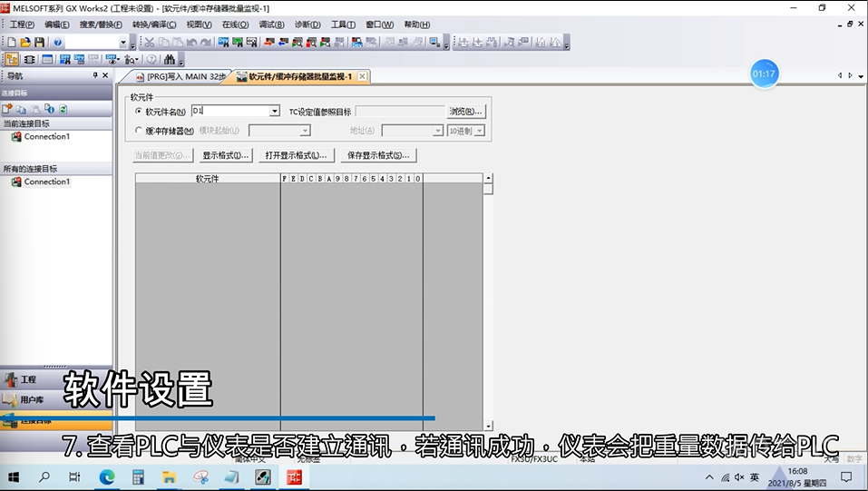This screenshot has width=868, height=491.
Task: Click the 打开显示格式(L)... button
Action: (296, 155)
